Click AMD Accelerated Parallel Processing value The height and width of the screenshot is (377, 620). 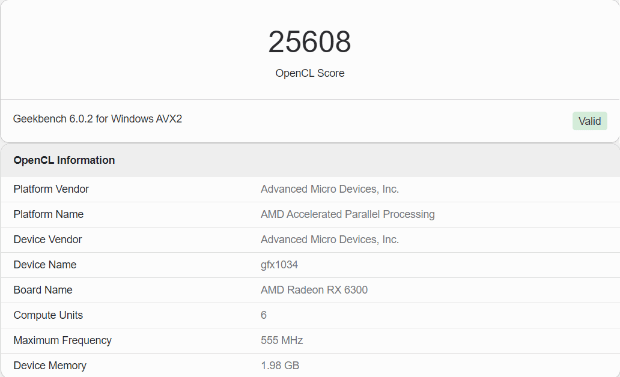[x=348, y=214]
